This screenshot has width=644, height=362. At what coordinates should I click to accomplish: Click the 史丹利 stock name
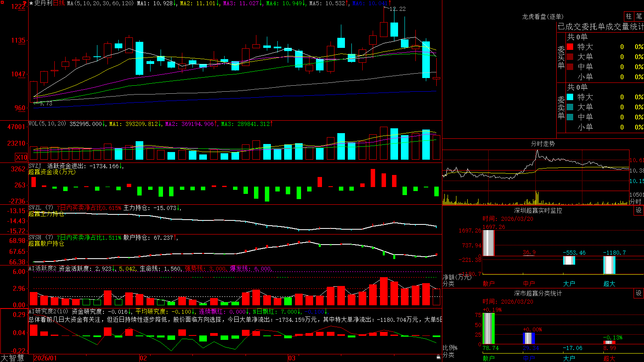pyautogui.click(x=43, y=3)
